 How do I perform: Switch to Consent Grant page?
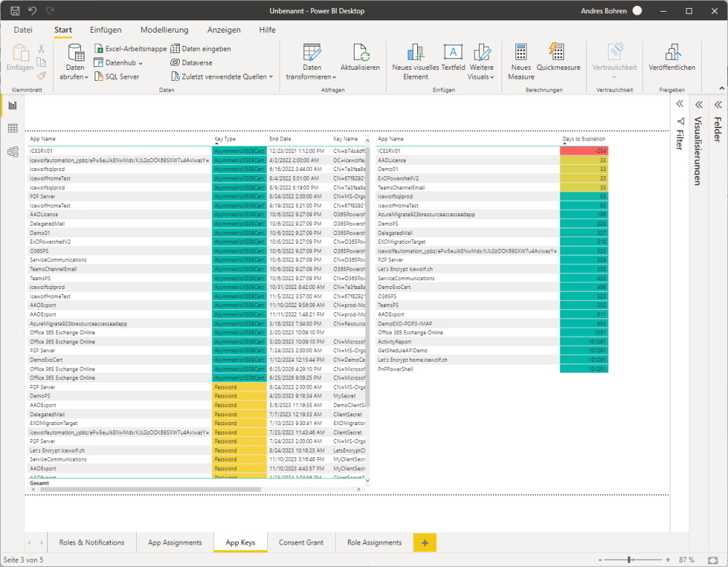coord(301,542)
